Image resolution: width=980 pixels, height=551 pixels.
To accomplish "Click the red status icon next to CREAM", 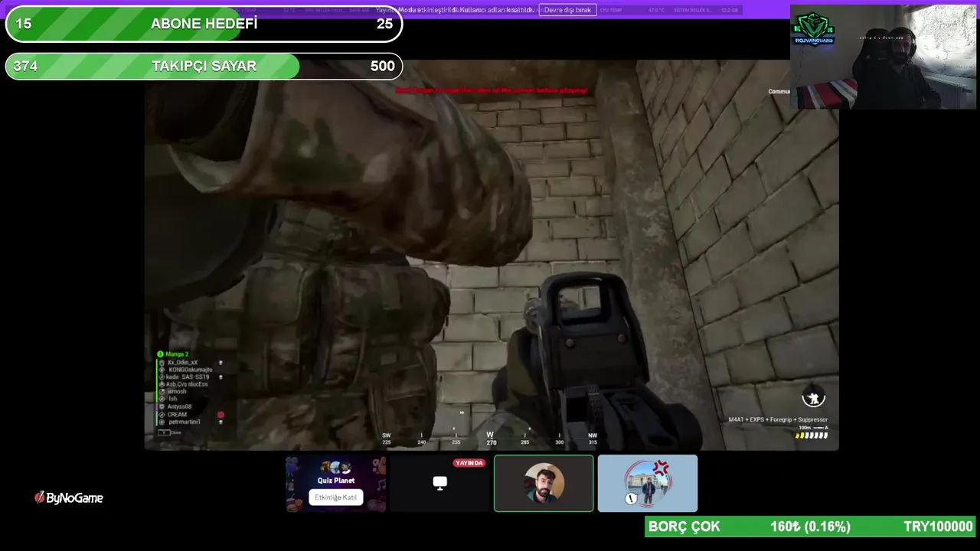I will pyautogui.click(x=220, y=415).
